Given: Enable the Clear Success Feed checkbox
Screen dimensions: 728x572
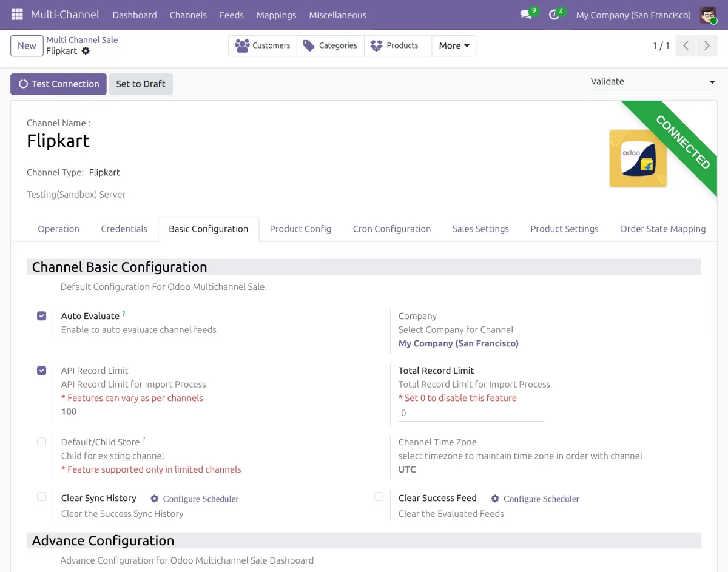Looking at the screenshot, I should coord(379,496).
